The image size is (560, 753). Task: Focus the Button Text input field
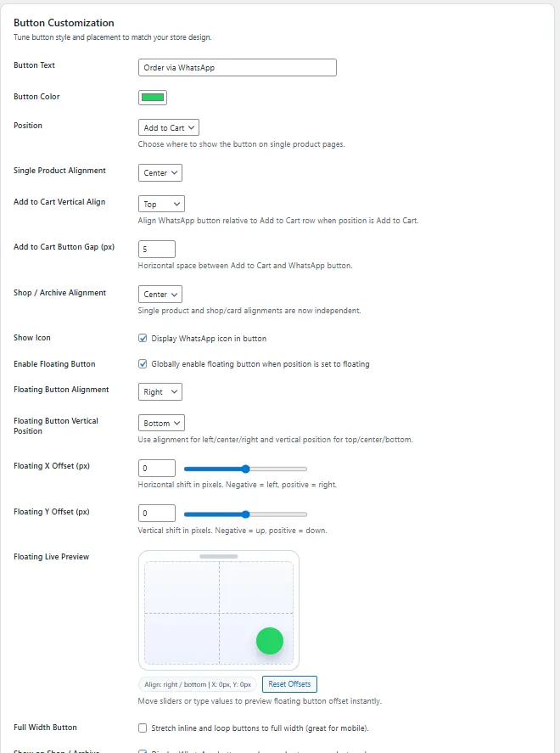click(238, 68)
